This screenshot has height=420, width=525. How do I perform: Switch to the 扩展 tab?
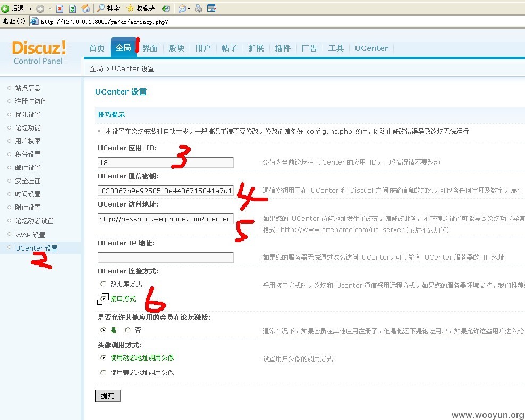(x=256, y=48)
